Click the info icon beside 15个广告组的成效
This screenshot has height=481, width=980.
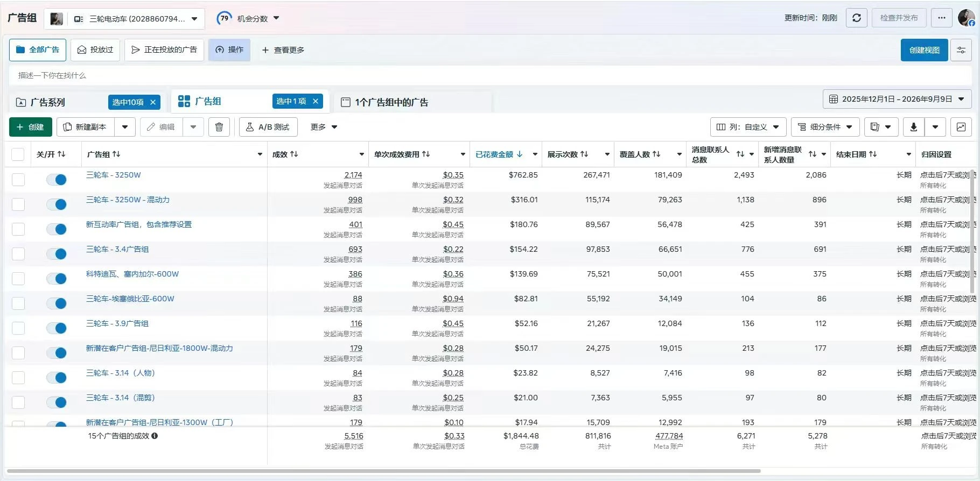155,436
